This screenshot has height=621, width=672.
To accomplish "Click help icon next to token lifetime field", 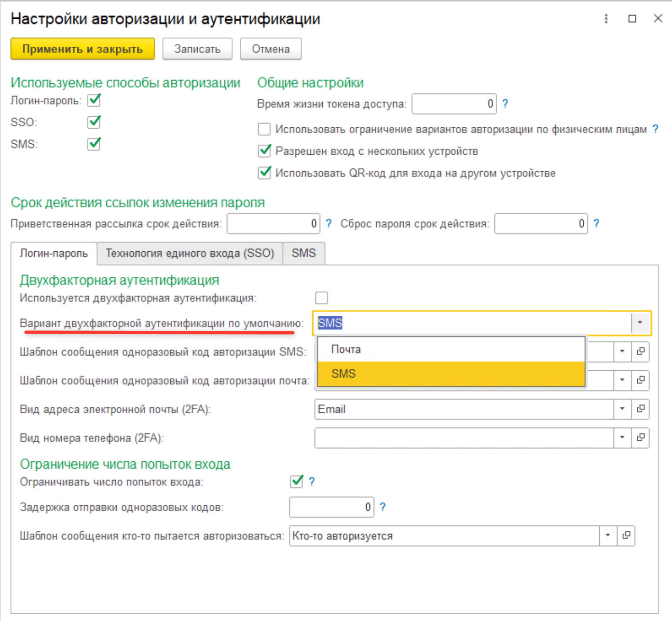I will [505, 104].
